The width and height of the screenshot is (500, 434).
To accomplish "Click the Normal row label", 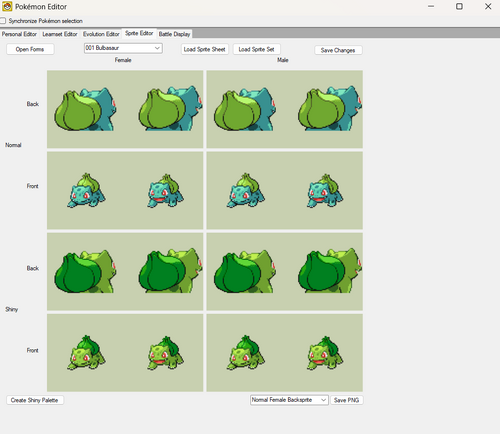I will (13, 145).
